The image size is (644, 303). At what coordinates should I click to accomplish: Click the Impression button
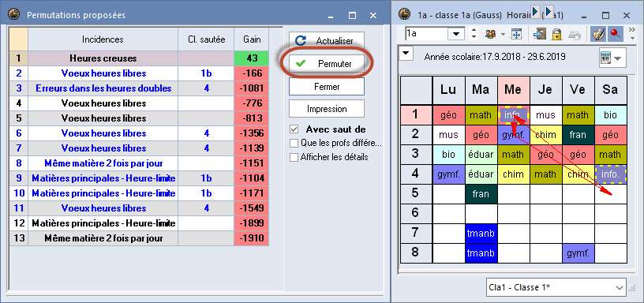(x=327, y=109)
